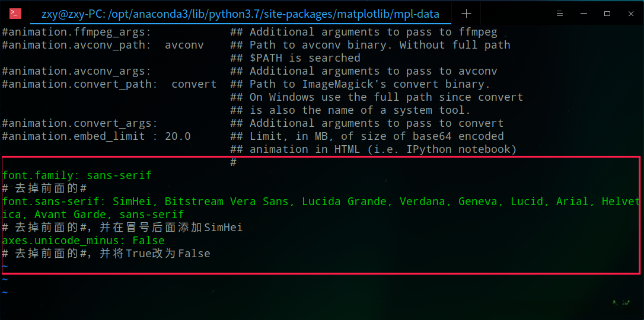
Task: Click the avconv value of animation.avconv_path
Action: [x=184, y=45]
